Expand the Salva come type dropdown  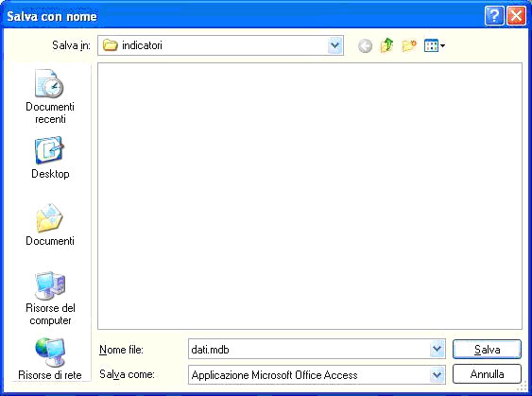[437, 374]
